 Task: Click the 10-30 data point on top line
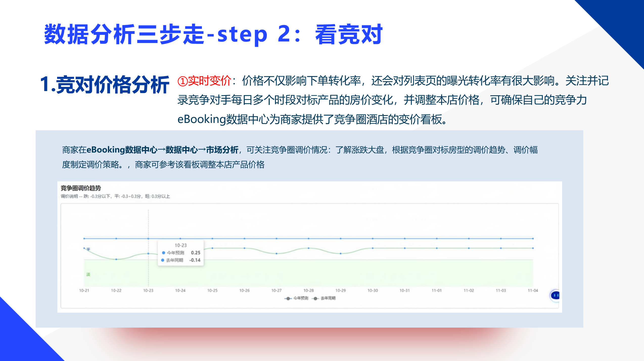point(373,239)
